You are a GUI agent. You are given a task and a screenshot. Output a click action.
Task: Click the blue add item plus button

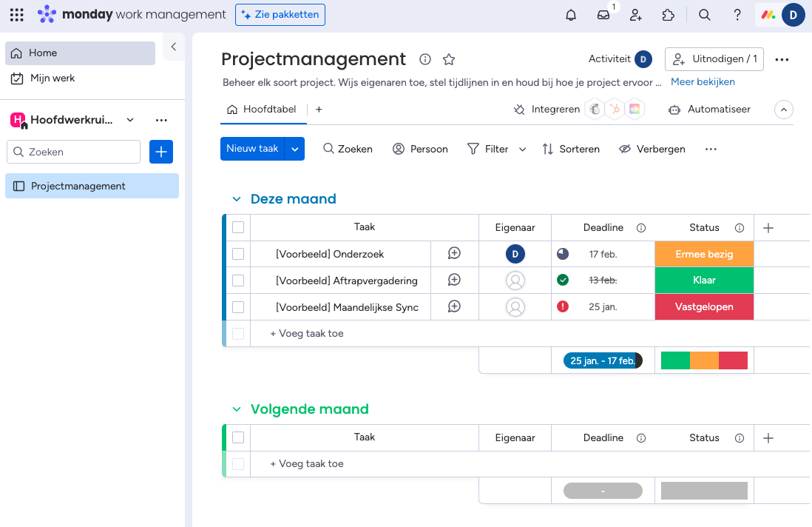(161, 152)
